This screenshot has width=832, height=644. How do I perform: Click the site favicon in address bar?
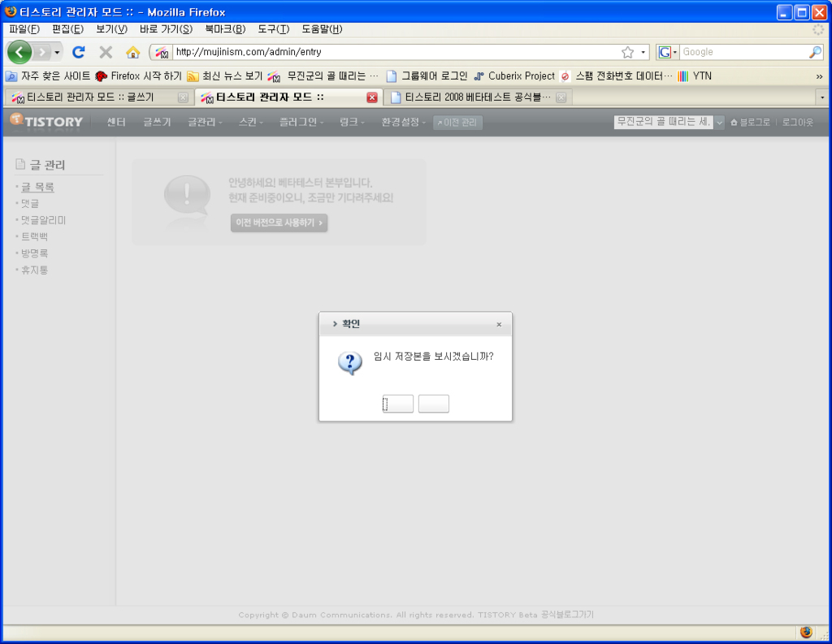coord(162,52)
